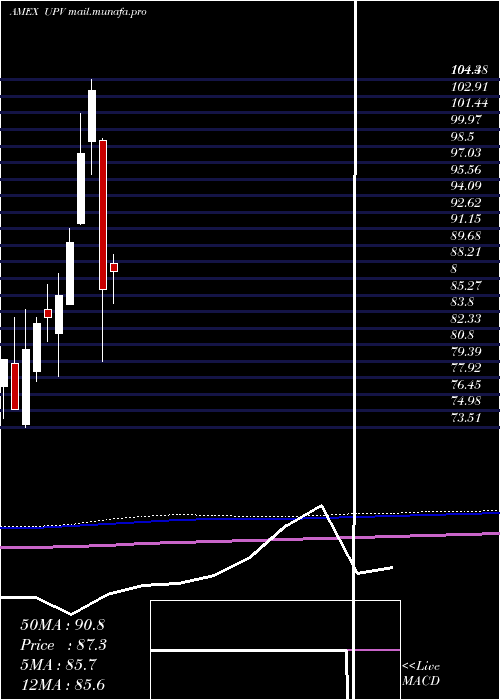Viewport: 500px width, 700px height.
Task: Click the '12MA : 85.6' reading
Action: pyautogui.click(x=62, y=685)
